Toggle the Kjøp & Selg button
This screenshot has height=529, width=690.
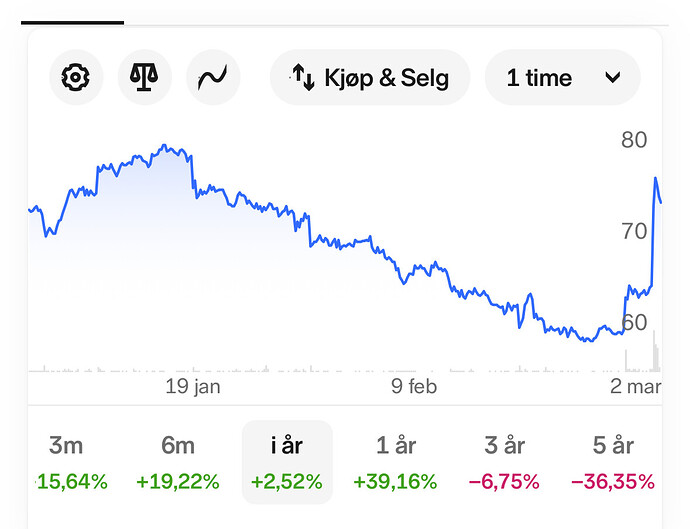tap(370, 77)
